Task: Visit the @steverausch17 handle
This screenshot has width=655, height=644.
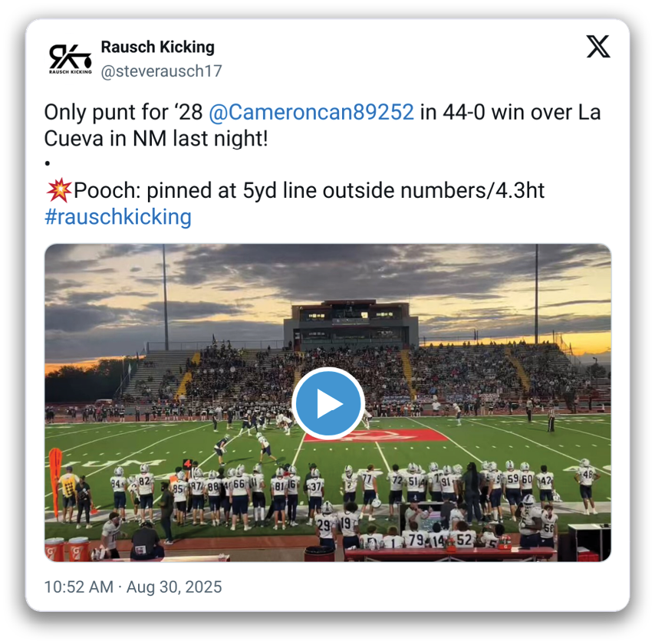Action: pyautogui.click(x=161, y=71)
